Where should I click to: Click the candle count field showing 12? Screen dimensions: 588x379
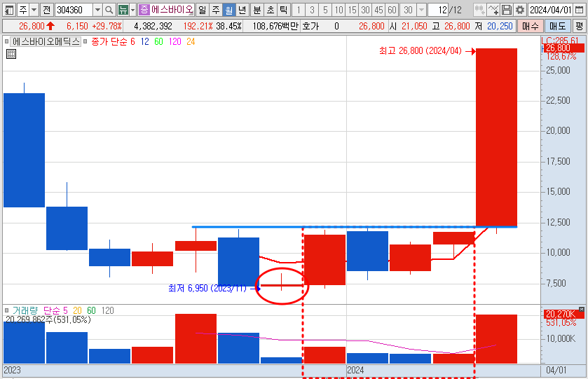pos(439,10)
